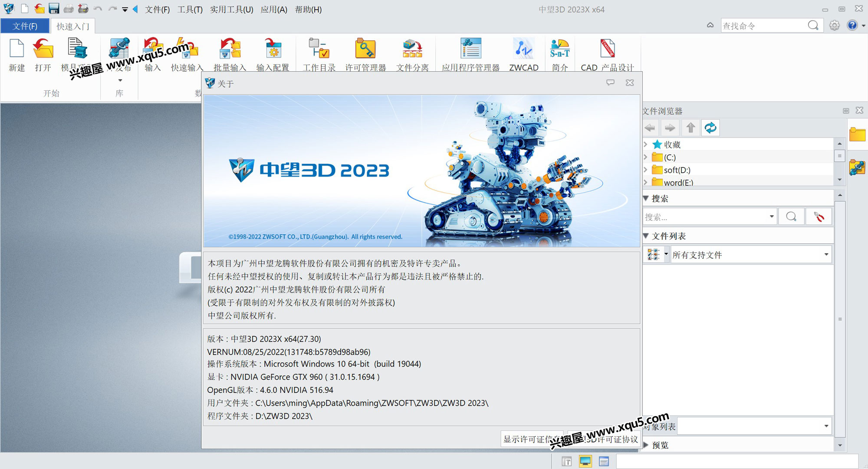The height and width of the screenshot is (469, 868).
Task: Click the monitor icon in status bar
Action: [585, 461]
